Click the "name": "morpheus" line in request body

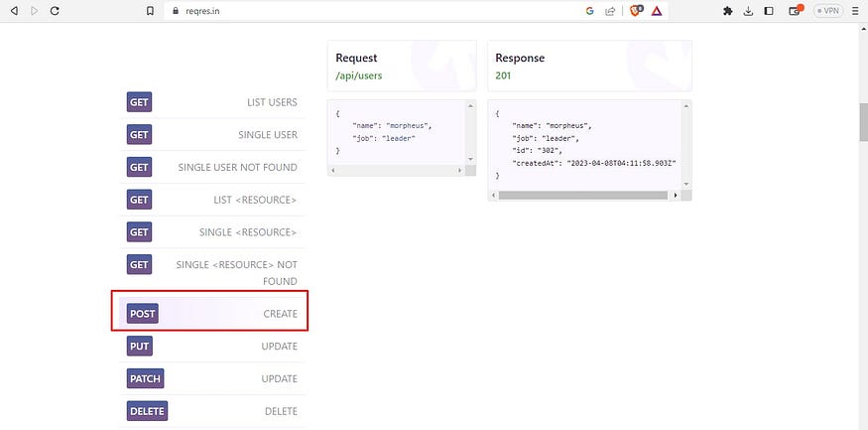pyautogui.click(x=392, y=126)
